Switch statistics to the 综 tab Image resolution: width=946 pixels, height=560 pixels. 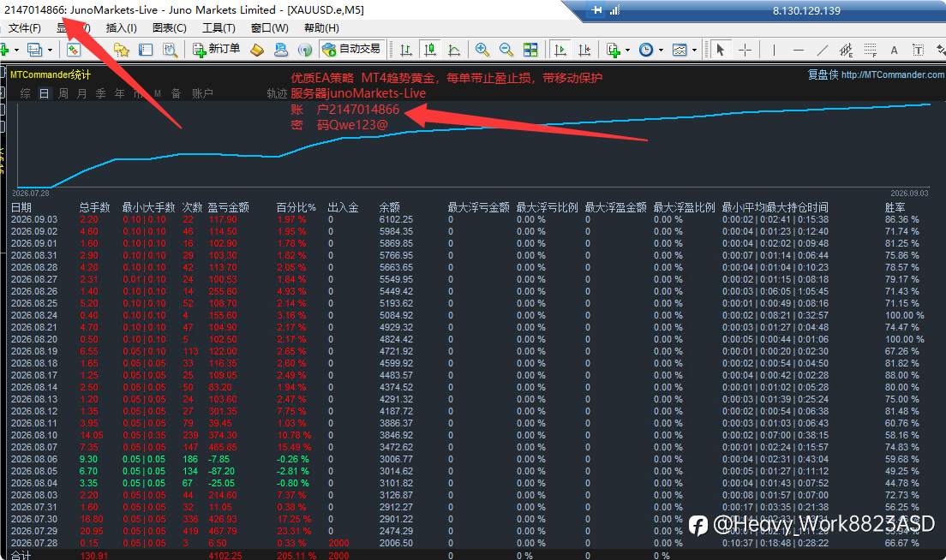[x=26, y=93]
